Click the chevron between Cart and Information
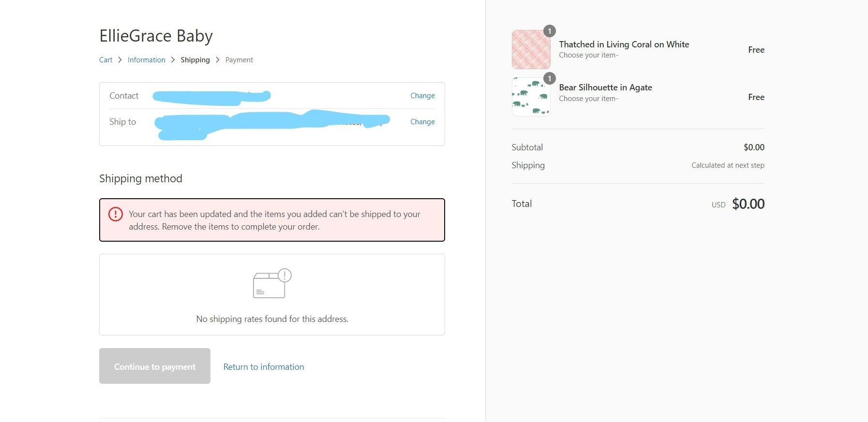The width and height of the screenshot is (868, 422). pos(120,60)
